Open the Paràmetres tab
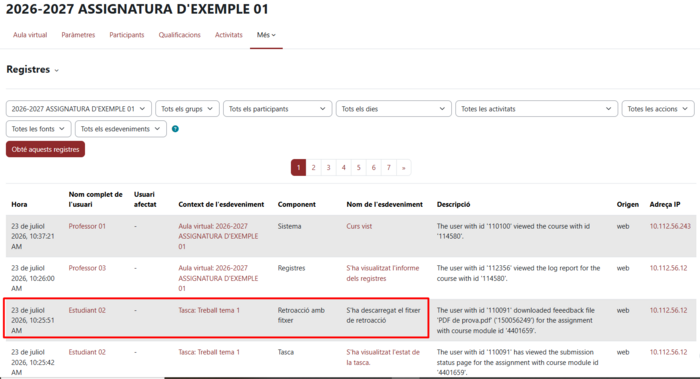Image resolution: width=700 pixels, height=379 pixels. pyautogui.click(x=78, y=35)
